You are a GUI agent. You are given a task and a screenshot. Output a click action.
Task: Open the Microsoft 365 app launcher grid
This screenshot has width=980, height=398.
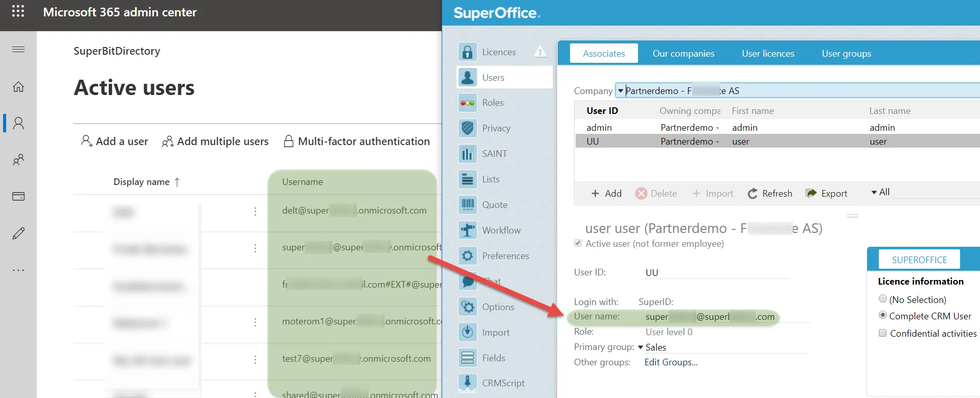18,11
